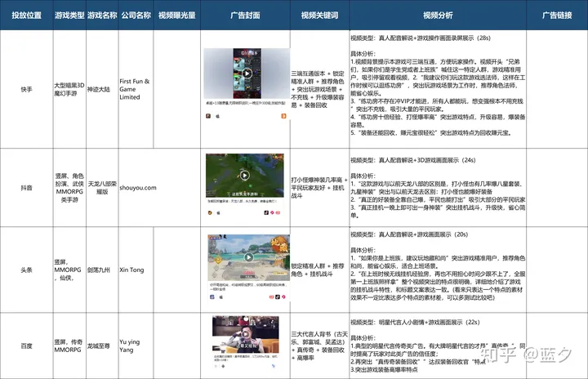Click the Baidu blue icon under 龙城至尊 ad
588x379 pixels.
click(x=274, y=366)
